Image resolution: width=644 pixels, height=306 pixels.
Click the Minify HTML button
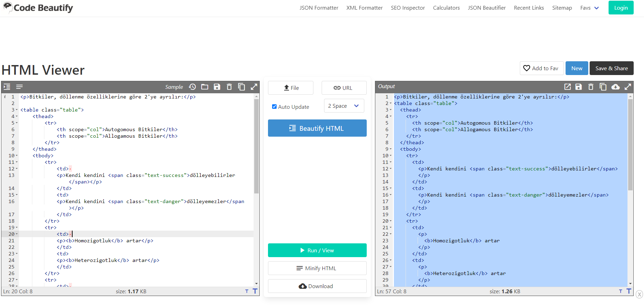[x=317, y=268]
